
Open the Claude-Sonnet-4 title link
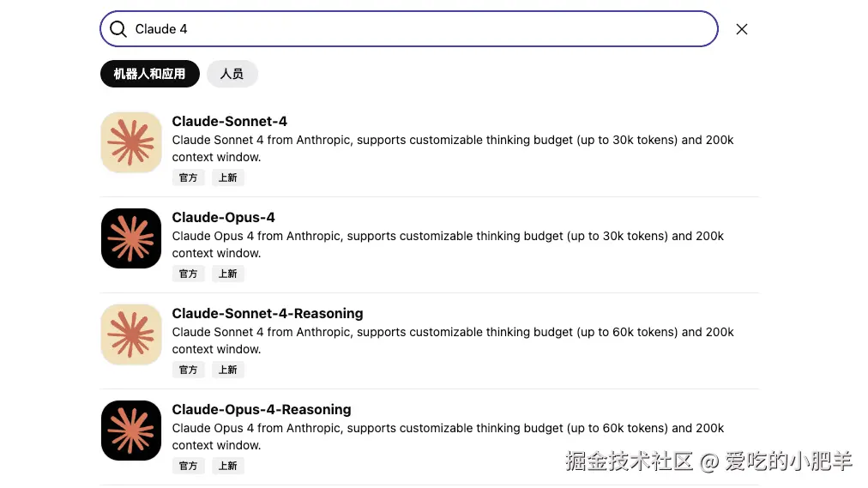click(229, 121)
